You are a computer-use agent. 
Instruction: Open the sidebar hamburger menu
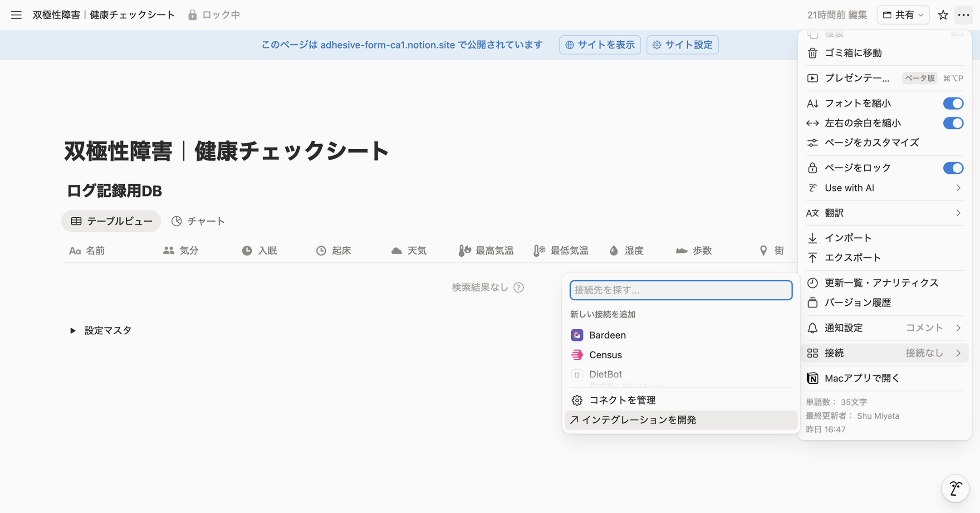pyautogui.click(x=16, y=15)
